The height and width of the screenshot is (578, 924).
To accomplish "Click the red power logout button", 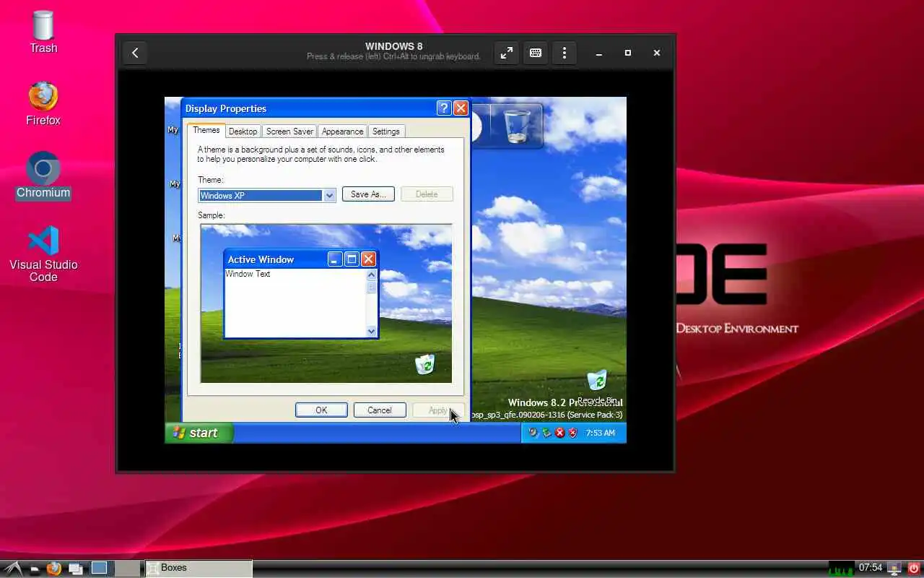I will coord(914,569).
